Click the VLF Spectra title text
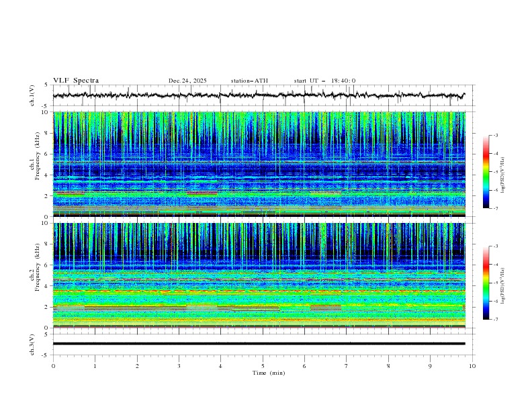This screenshot has width=532, height=411. pos(76,81)
